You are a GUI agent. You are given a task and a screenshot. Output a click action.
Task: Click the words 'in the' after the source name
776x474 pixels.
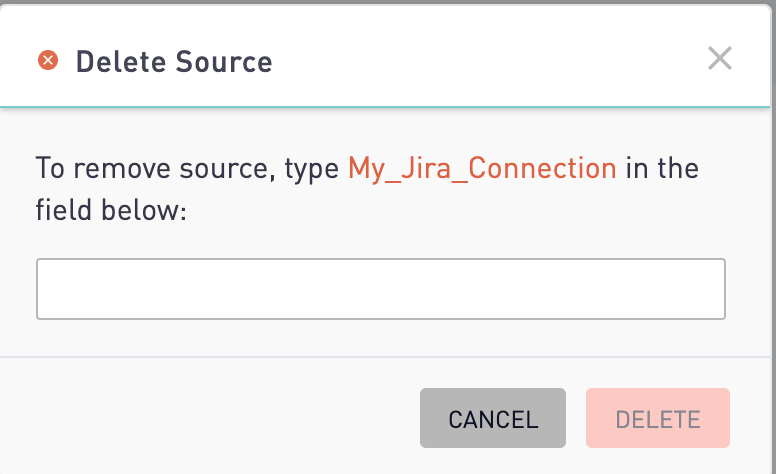662,168
